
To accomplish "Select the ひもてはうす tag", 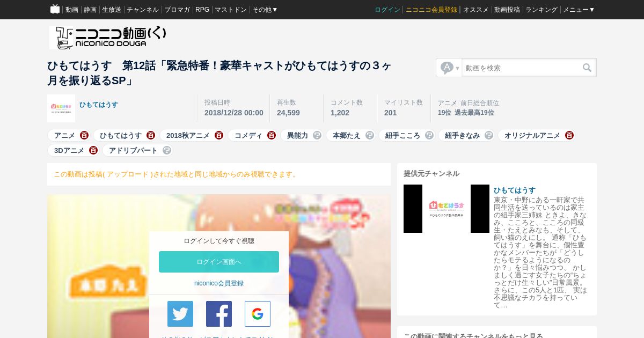I will (x=121, y=135).
